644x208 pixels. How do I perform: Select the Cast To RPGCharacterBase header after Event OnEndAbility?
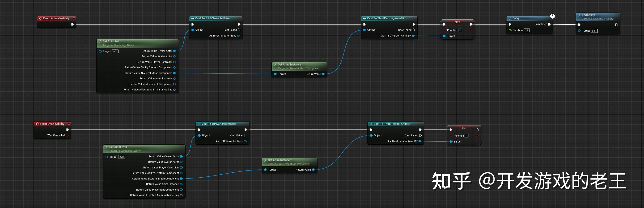click(223, 124)
